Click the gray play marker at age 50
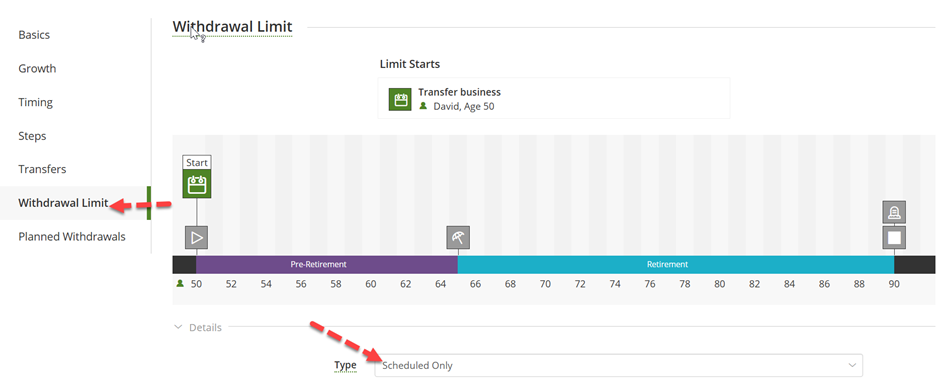Screen dimensions: 940x389 (197, 237)
